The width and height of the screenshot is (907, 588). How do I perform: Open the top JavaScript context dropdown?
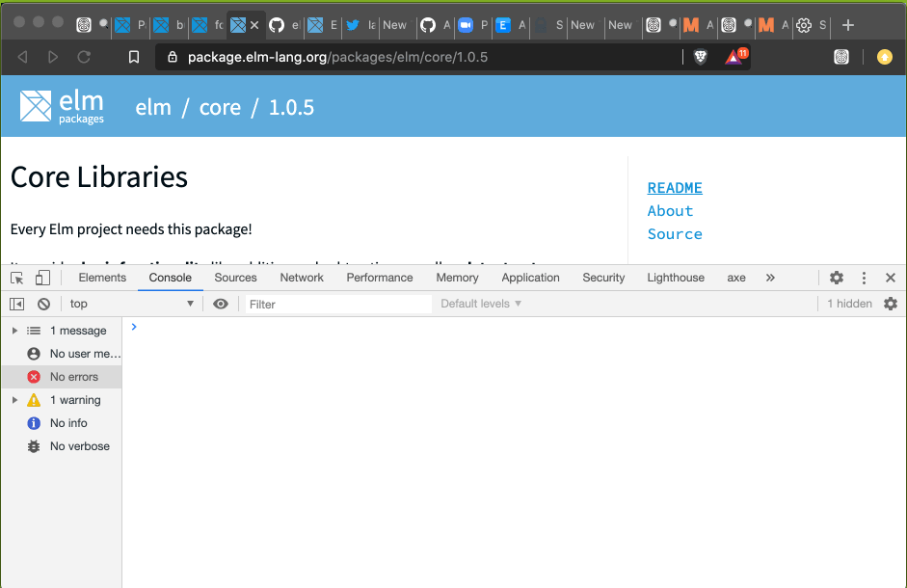point(132,304)
